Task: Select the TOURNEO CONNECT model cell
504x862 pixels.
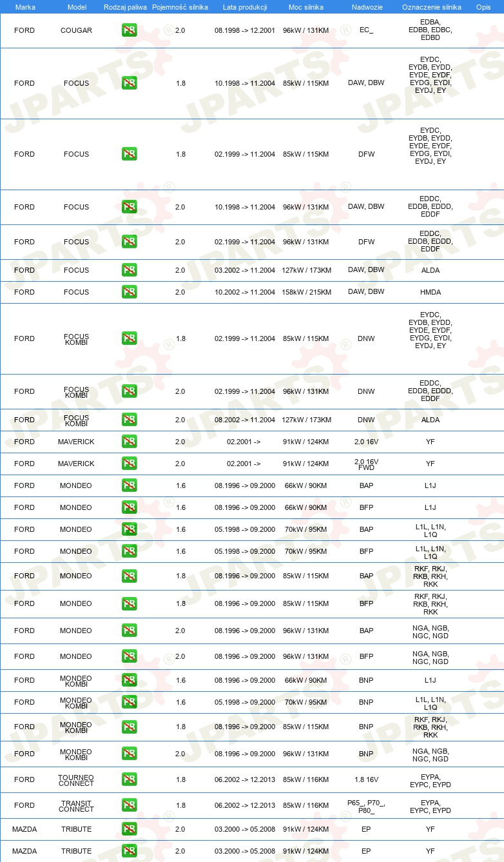Action: click(x=76, y=779)
